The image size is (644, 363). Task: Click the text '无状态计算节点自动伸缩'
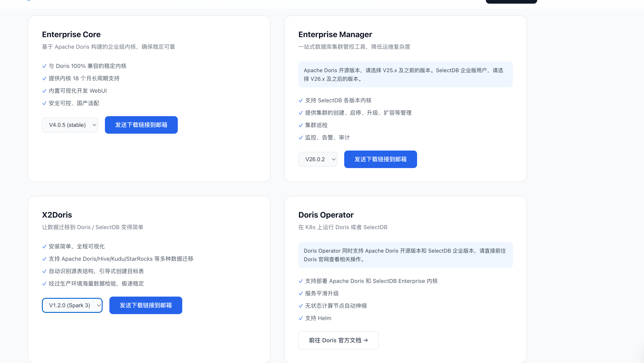pyautogui.click(x=336, y=306)
